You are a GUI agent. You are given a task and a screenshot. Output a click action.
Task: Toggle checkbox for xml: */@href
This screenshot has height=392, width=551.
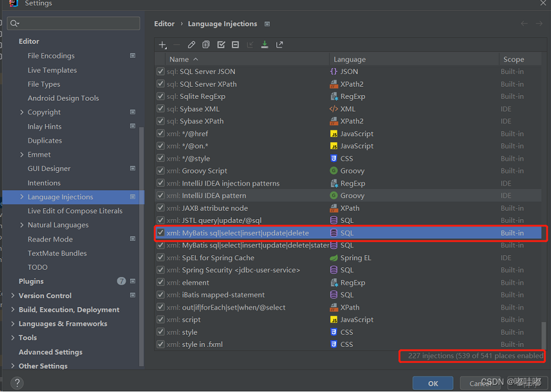point(161,134)
